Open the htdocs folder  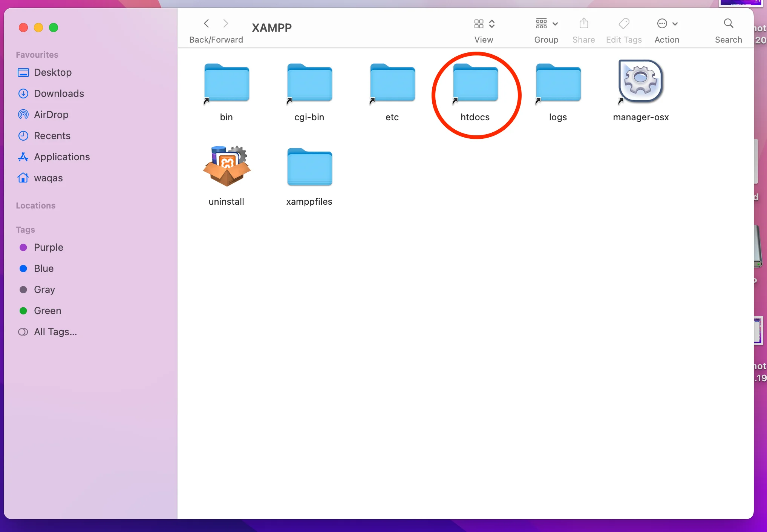click(x=475, y=83)
